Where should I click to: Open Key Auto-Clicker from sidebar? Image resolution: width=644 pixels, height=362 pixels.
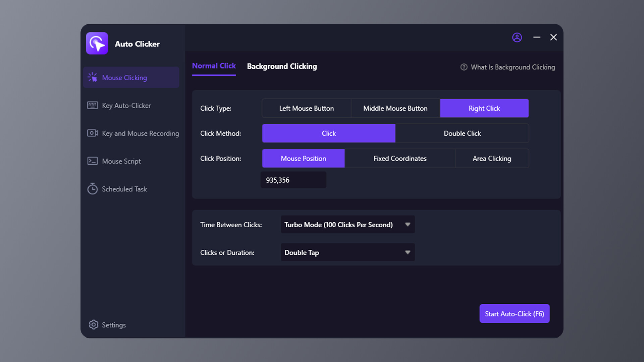click(126, 105)
